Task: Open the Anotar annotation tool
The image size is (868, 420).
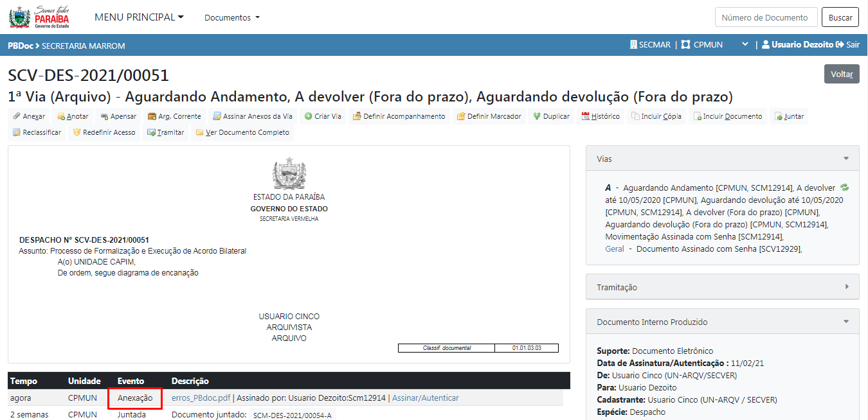Action: pyautogui.click(x=73, y=116)
